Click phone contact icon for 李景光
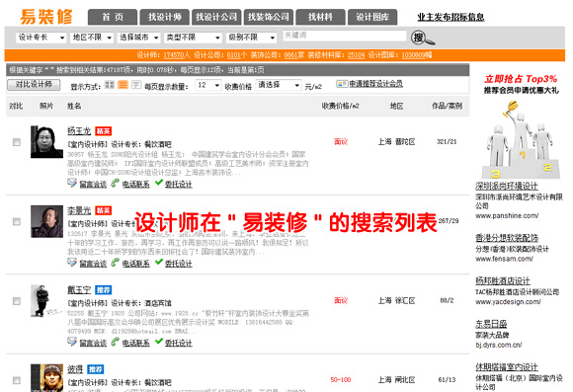 (x=116, y=262)
